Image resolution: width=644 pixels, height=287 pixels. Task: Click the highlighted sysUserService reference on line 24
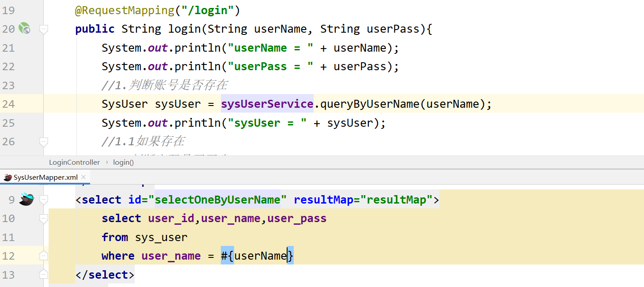(x=267, y=104)
